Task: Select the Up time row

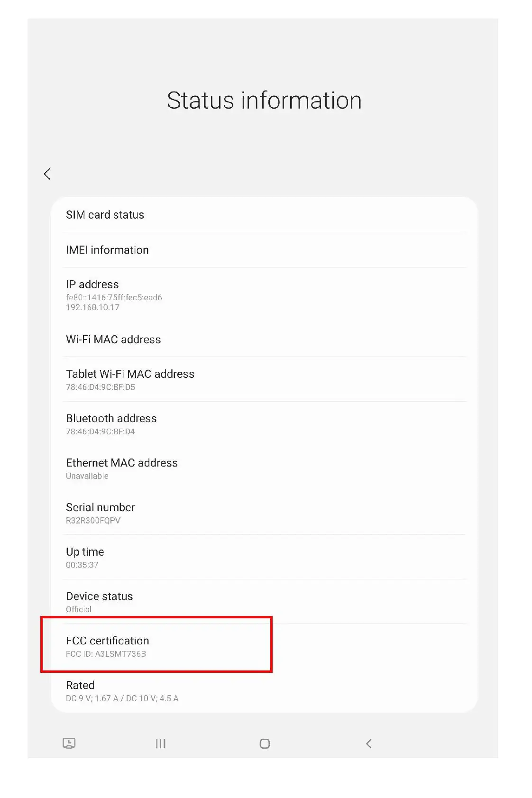Action: tap(264, 557)
